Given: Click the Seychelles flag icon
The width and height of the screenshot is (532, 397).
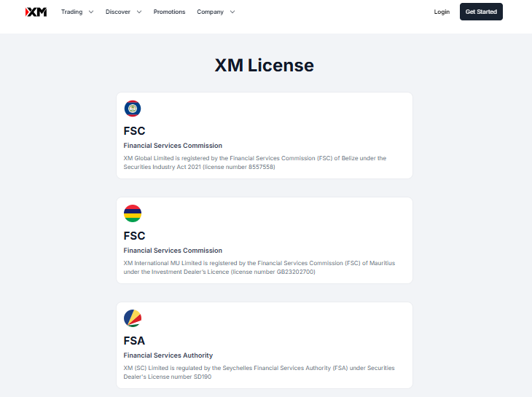Looking at the screenshot, I should [133, 318].
